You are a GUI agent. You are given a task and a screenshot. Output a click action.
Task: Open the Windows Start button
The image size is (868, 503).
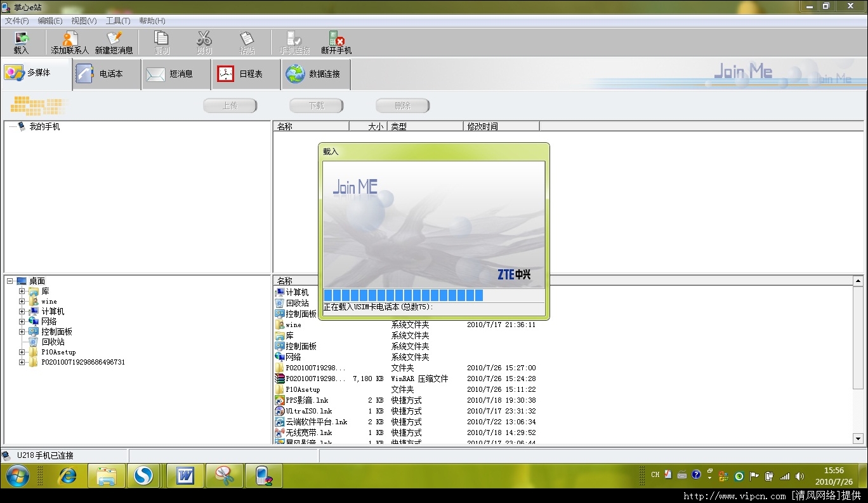pos(17,476)
